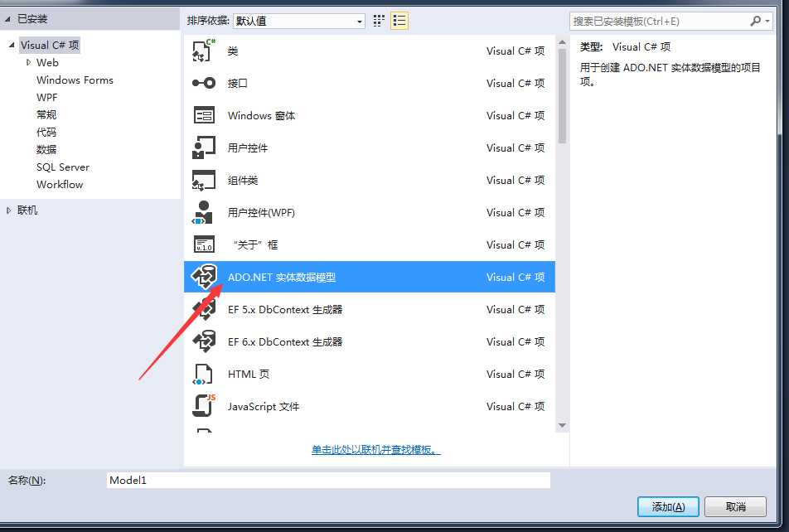Select the “关于”框 about box icon

pyautogui.click(x=204, y=244)
